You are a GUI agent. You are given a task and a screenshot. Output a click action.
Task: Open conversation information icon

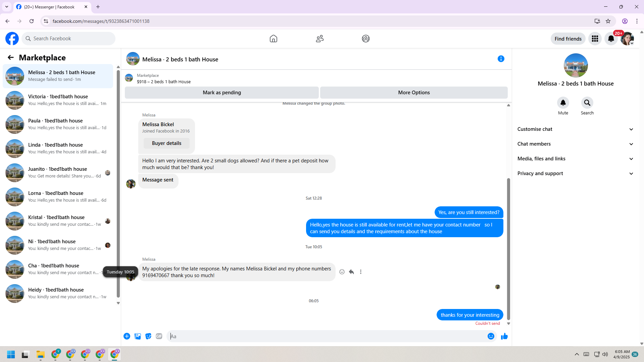pos(501,59)
